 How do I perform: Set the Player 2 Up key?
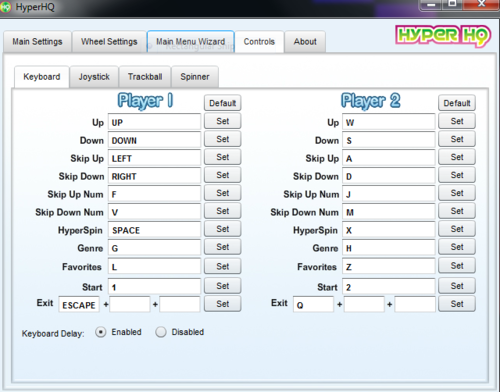457,121
